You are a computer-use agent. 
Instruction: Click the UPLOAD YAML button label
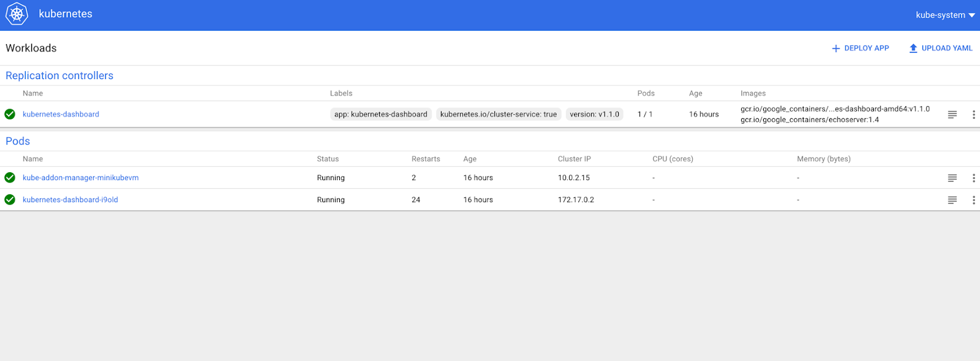947,48
